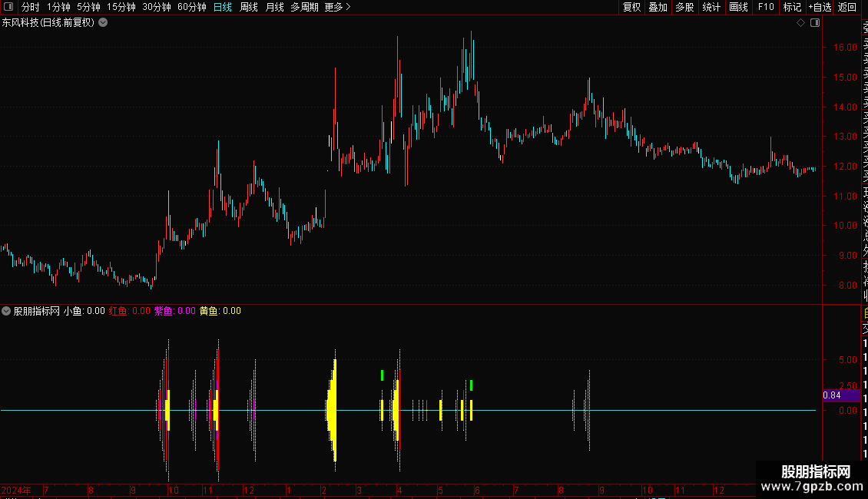The width and height of the screenshot is (868, 499).
Task: Click the 黄鱼: 0.00 indicator value
Action: [220, 311]
